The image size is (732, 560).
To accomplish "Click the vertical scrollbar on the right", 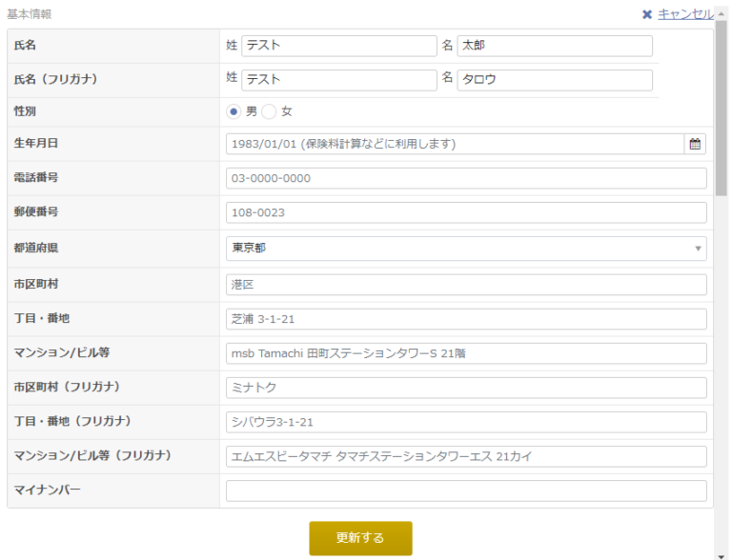I will pos(722,105).
